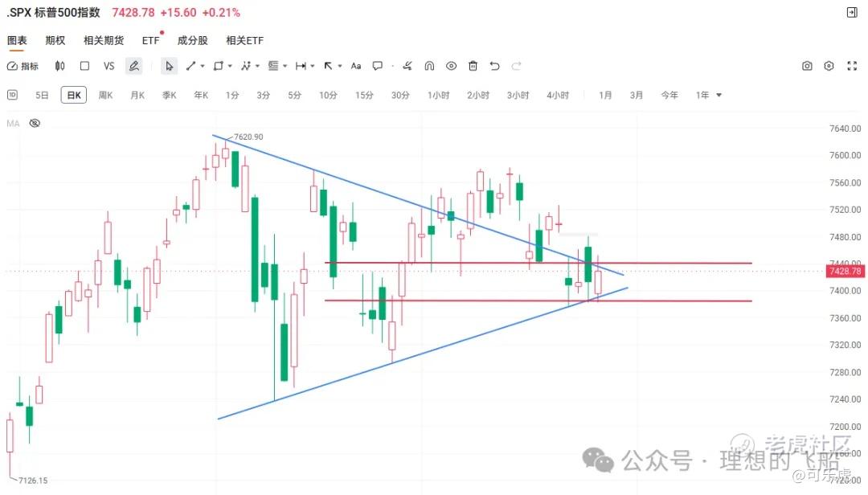Select the cursor pointer tool
This screenshot has width=868, height=495.
pyautogui.click(x=170, y=66)
